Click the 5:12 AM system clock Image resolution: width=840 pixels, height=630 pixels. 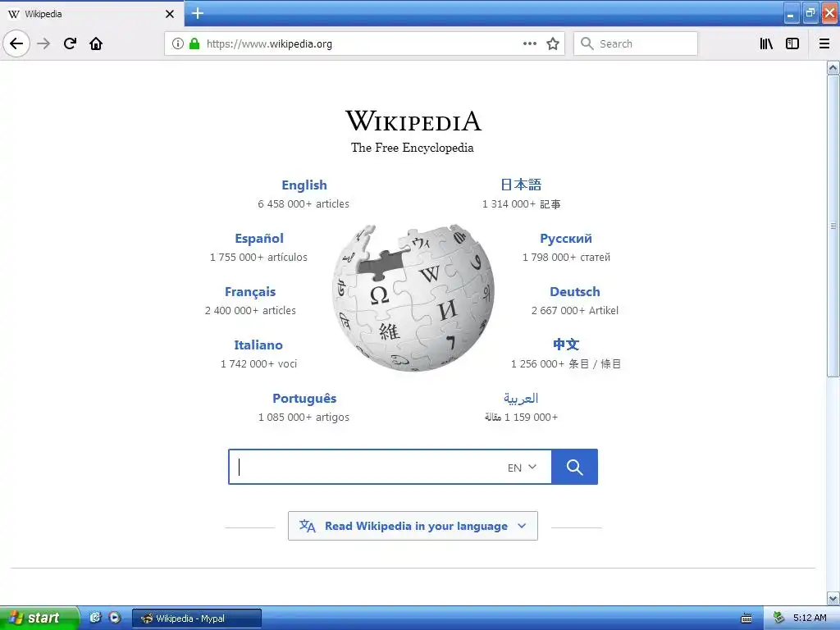click(810, 619)
